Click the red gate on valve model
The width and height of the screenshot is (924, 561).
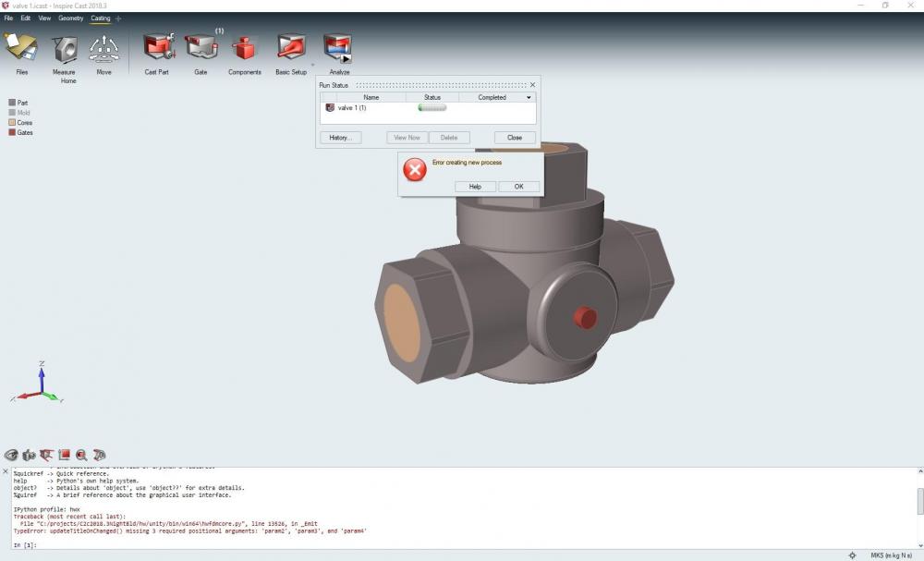585,318
